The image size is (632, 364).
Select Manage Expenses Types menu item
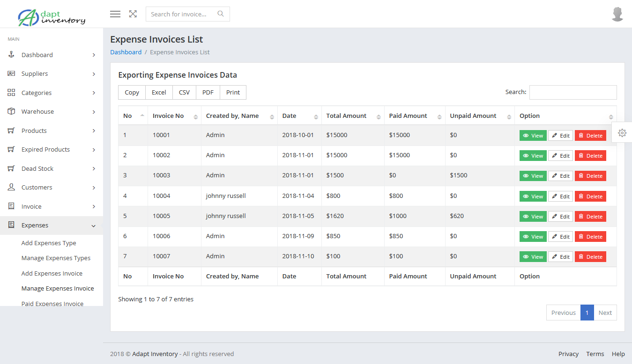pyautogui.click(x=56, y=258)
